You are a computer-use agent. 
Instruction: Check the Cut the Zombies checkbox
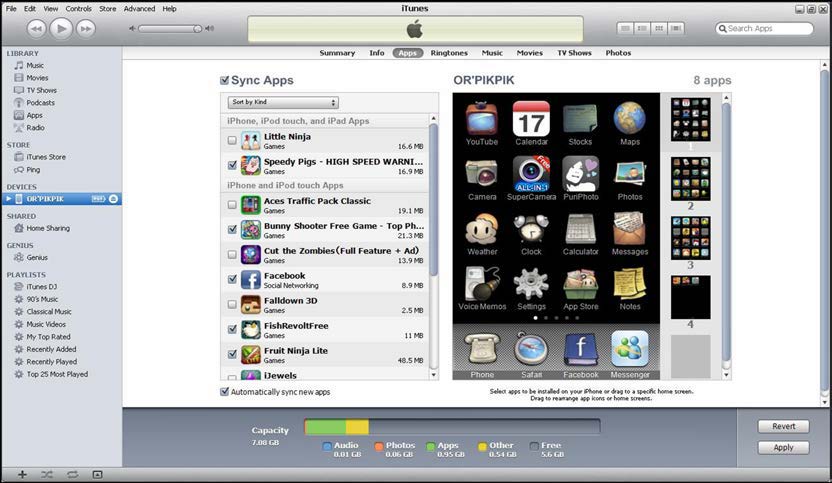click(x=232, y=255)
